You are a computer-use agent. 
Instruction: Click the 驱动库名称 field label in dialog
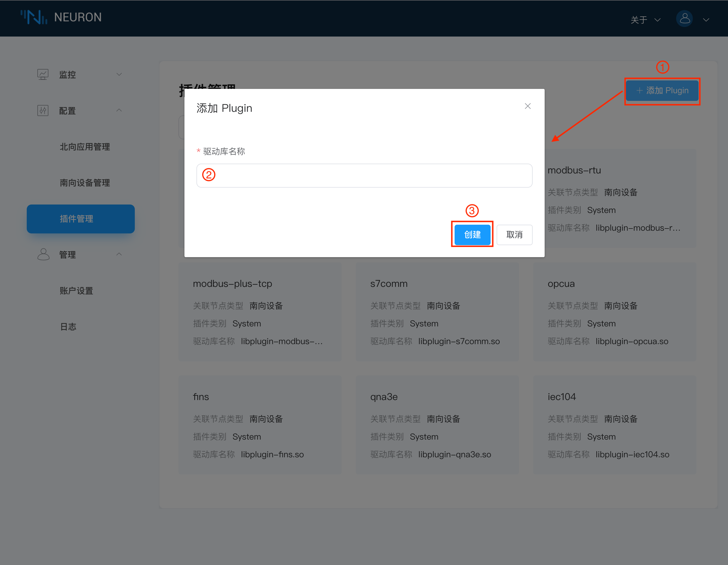224,151
